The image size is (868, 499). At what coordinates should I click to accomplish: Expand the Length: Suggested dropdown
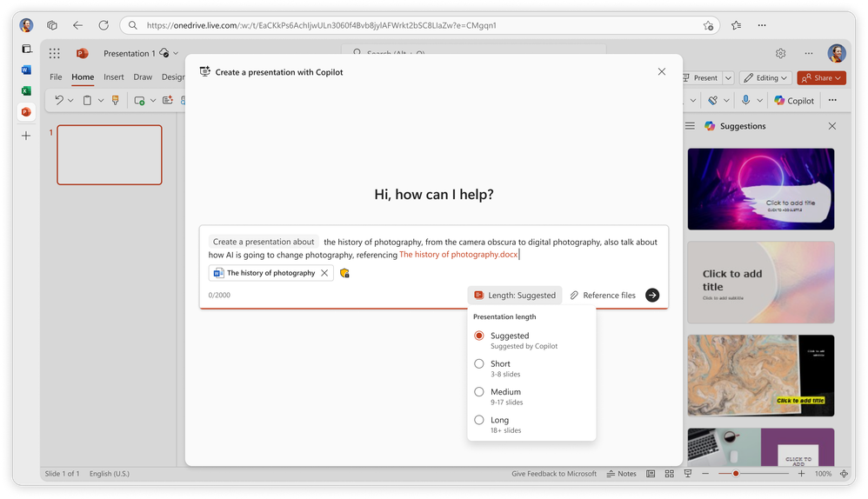515,295
